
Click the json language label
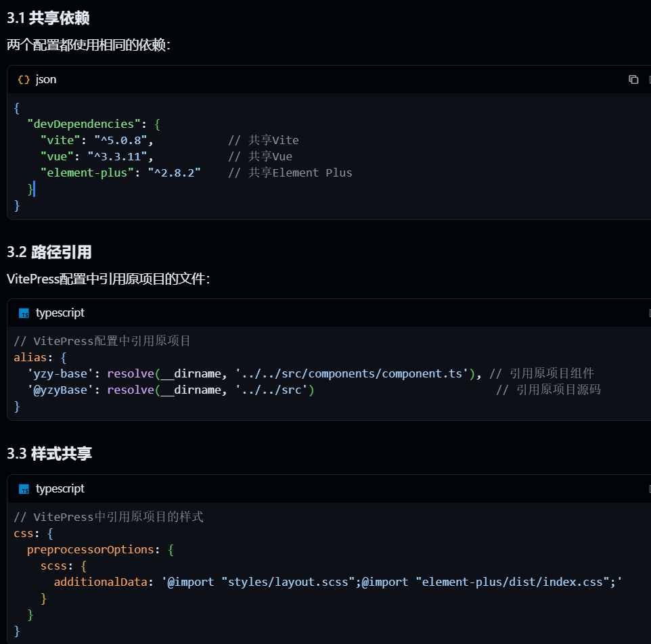point(46,79)
